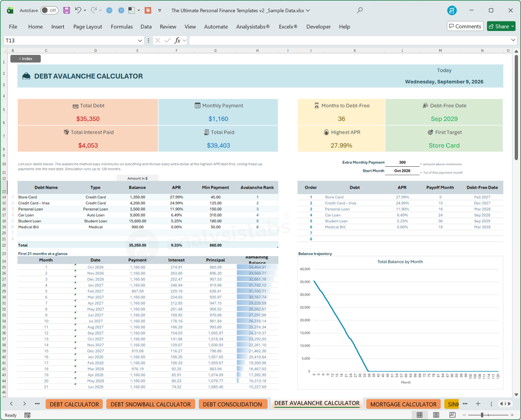This screenshot has width=521, height=420.
Task: Click the Insert Function fx icon
Action: point(178,41)
